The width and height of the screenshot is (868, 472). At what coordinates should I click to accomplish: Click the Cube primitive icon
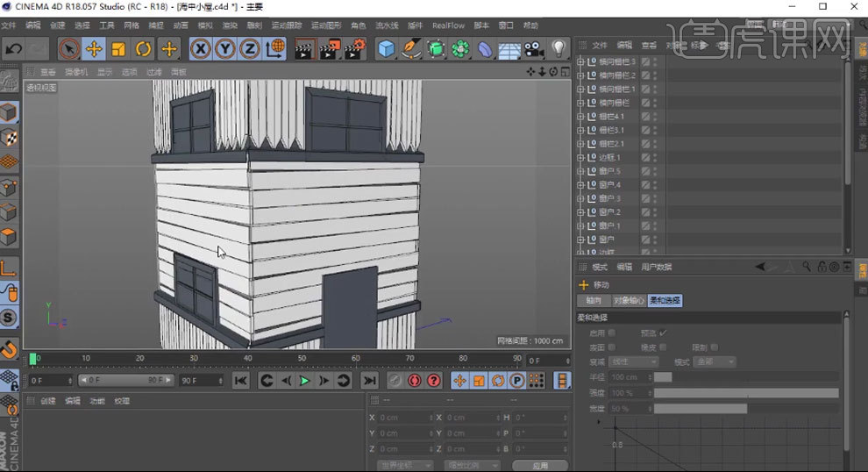[x=386, y=49]
